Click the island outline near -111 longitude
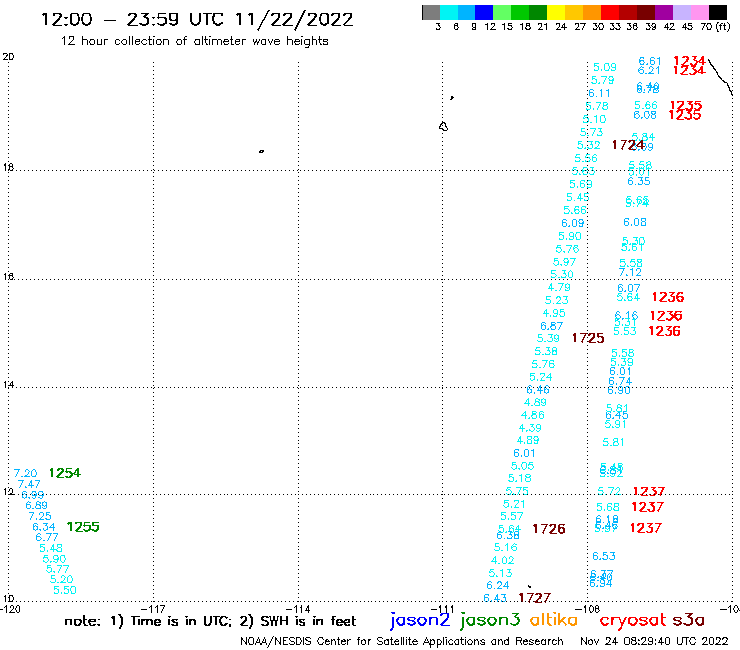 pos(443,127)
